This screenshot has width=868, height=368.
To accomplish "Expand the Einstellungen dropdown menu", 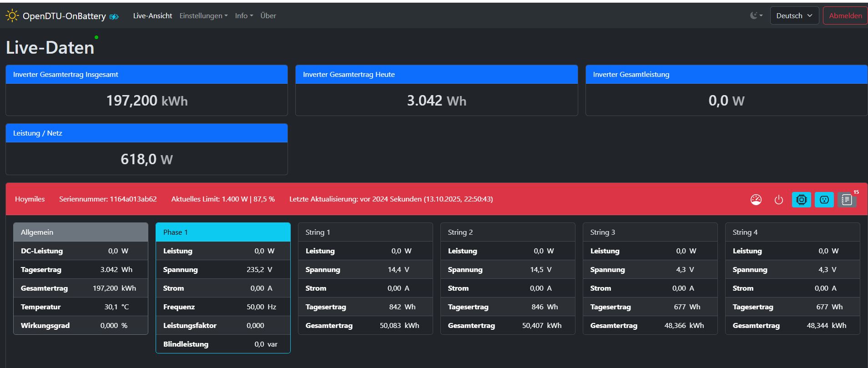I will tap(203, 16).
